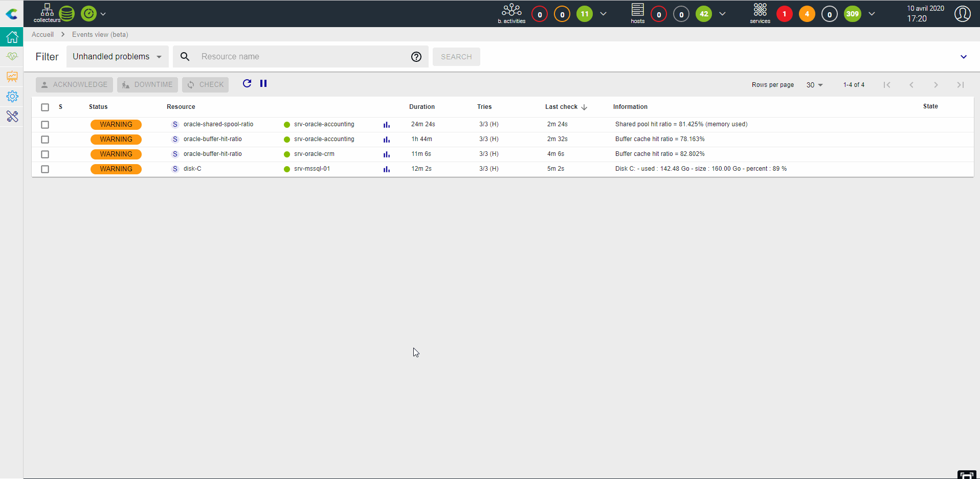This screenshot has height=479, width=980.
Task: Click the CHECK button
Action: pyautogui.click(x=205, y=85)
